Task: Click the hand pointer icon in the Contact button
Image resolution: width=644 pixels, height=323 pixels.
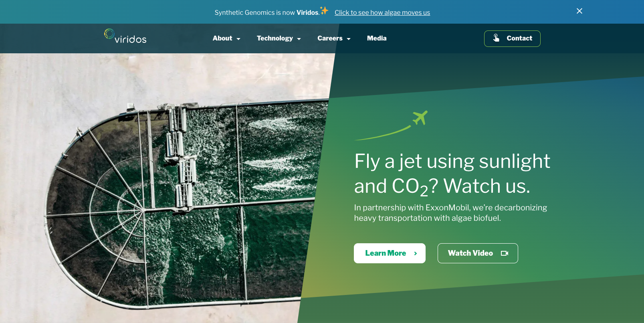Action: [496, 38]
